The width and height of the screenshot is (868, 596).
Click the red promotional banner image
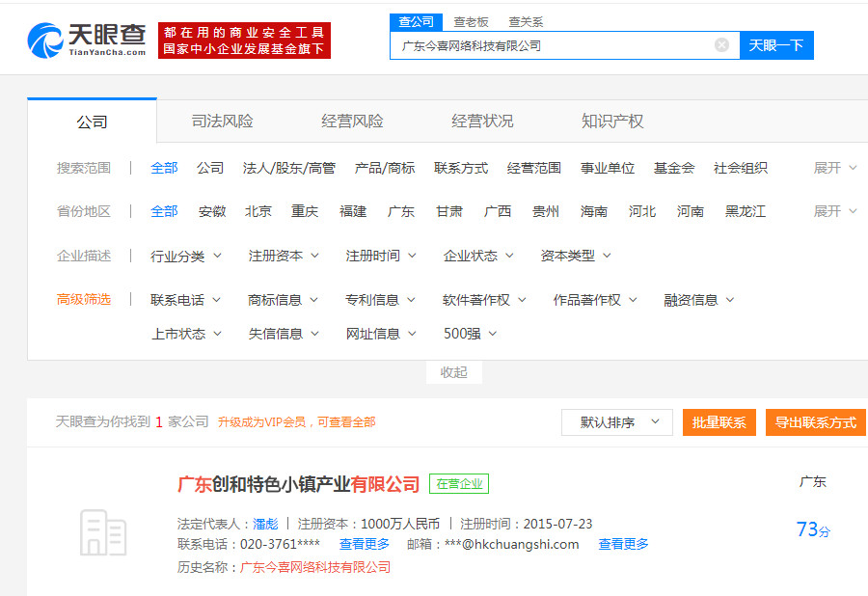[x=244, y=41]
